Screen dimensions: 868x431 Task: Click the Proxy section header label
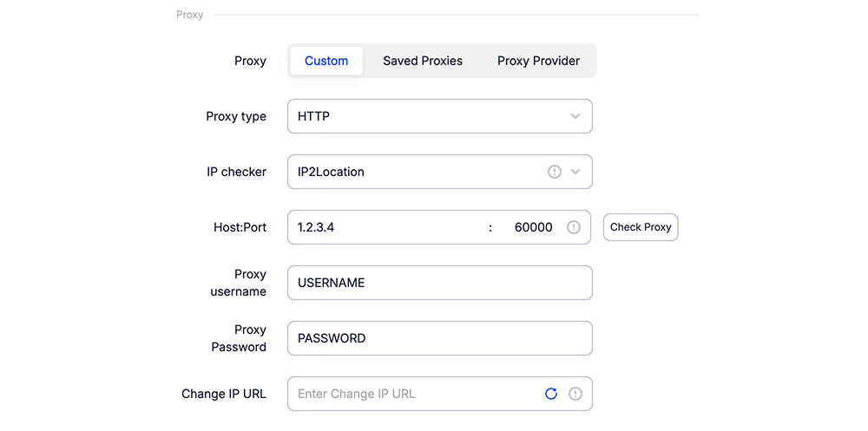(190, 15)
